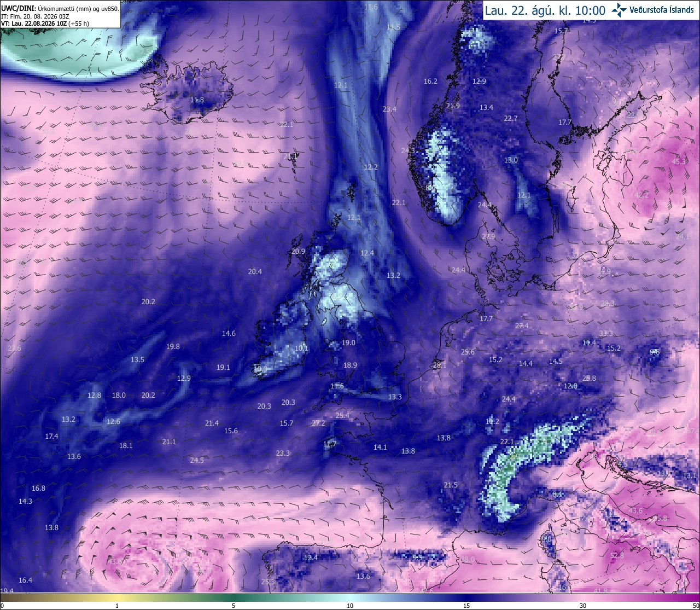Click the 10 tick on color scale
This screenshot has width=700, height=610.
coord(350,606)
